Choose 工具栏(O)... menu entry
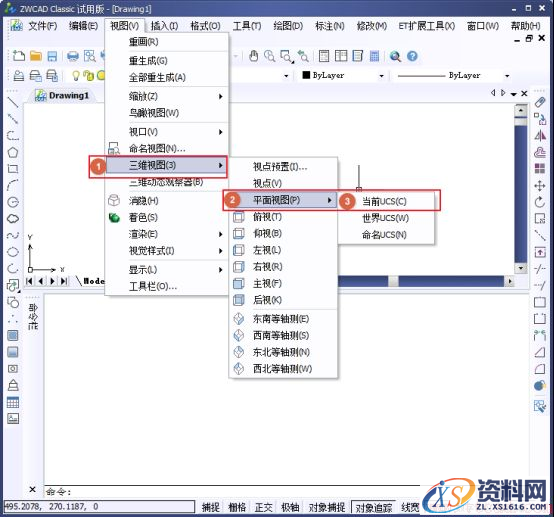The width and height of the screenshot is (554, 517). point(167,287)
